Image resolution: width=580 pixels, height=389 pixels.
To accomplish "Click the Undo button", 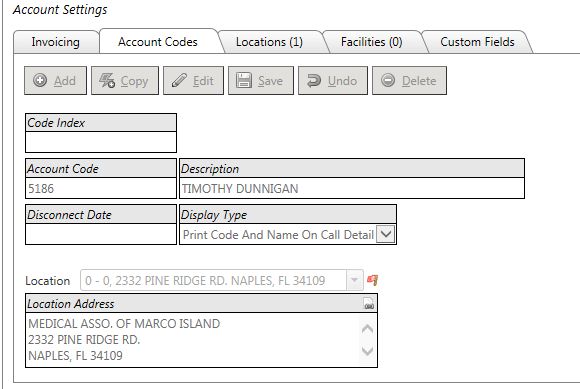I will (333, 81).
